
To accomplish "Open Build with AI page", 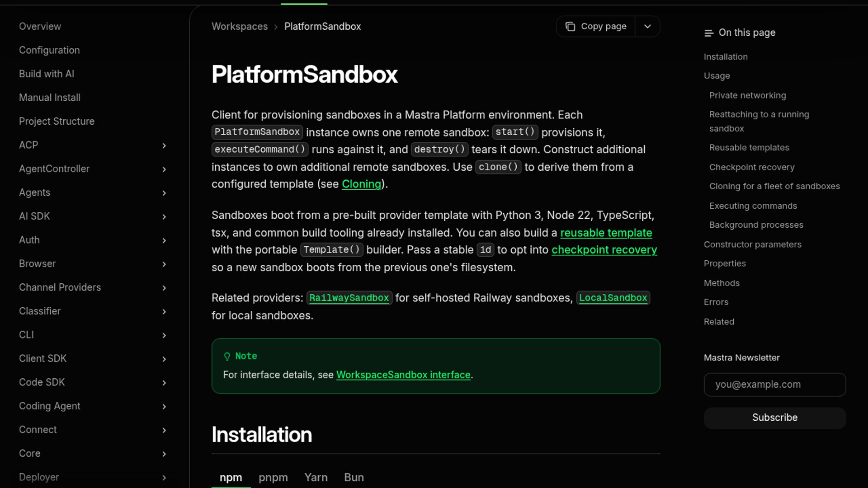I will pos(47,74).
